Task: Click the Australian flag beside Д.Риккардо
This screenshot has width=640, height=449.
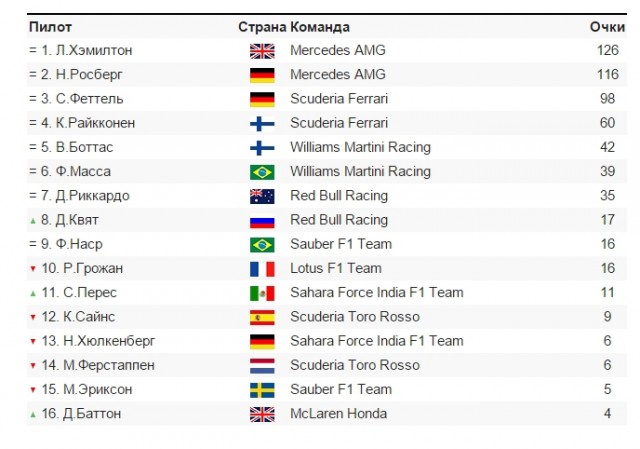Action: click(x=262, y=196)
